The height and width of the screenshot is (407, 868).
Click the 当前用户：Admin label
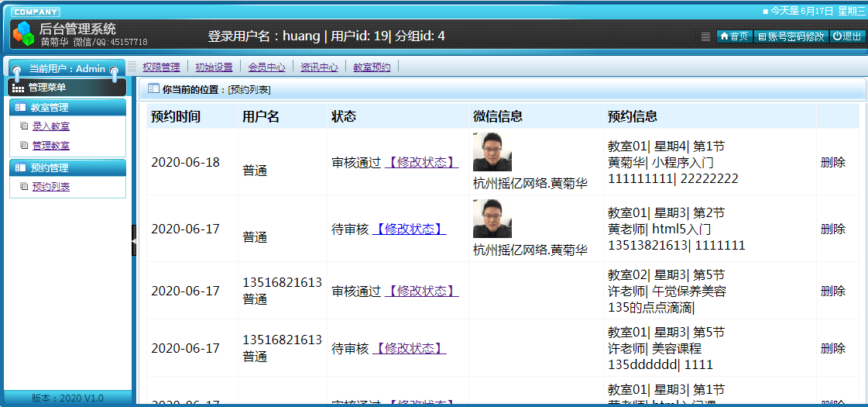[67, 69]
